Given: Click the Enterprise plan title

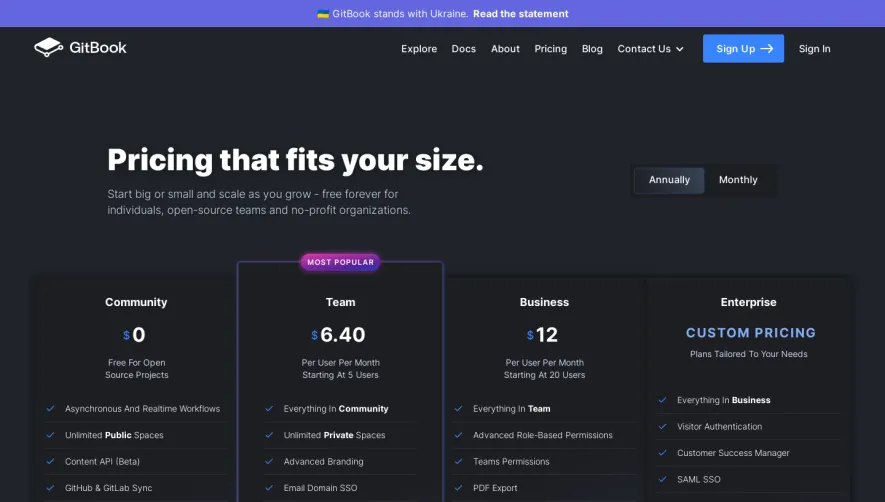Looking at the screenshot, I should pos(748,302).
